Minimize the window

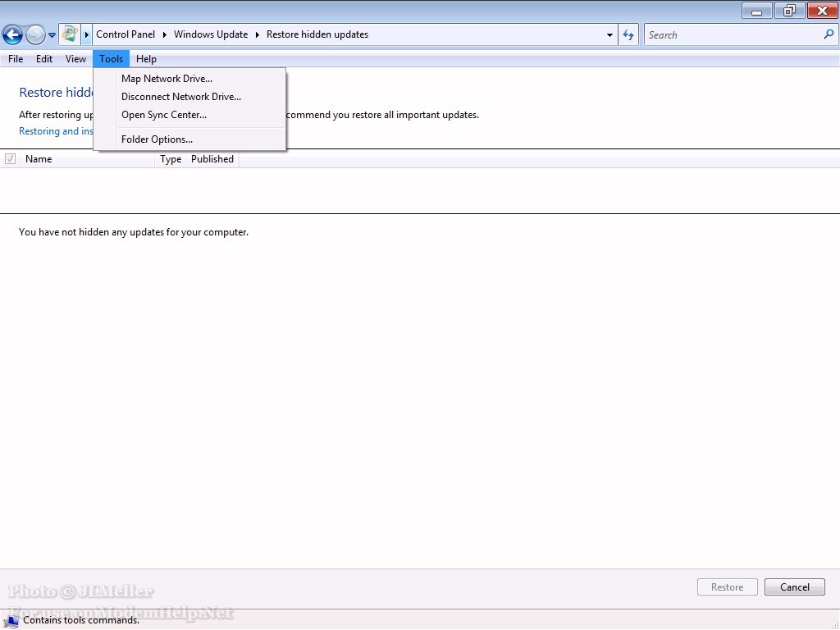pyautogui.click(x=757, y=11)
